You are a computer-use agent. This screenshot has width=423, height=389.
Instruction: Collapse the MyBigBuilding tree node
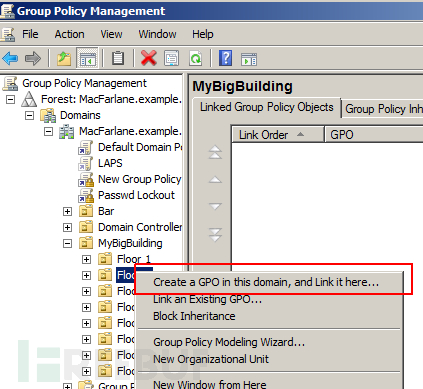[67, 244]
